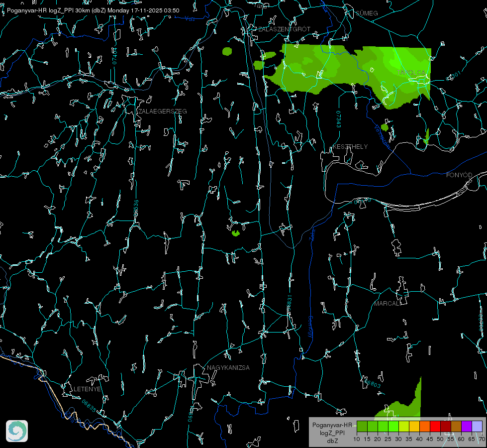Click the FONYÓD city label
Image resolution: width=487 pixels, height=448 pixels.
[459, 175]
